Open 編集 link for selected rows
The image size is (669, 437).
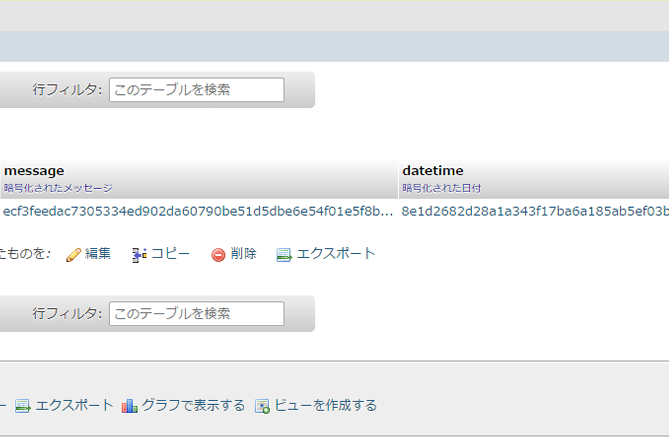[x=98, y=253]
